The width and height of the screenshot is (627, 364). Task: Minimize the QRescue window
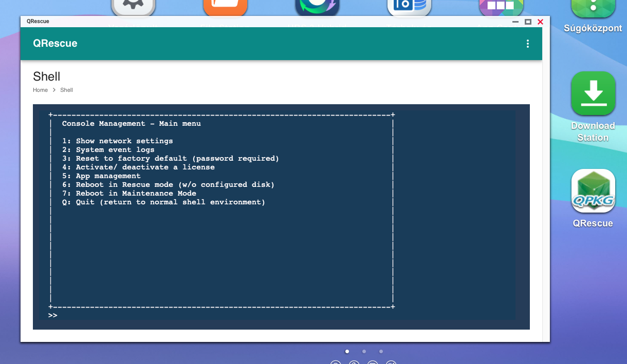(x=515, y=22)
